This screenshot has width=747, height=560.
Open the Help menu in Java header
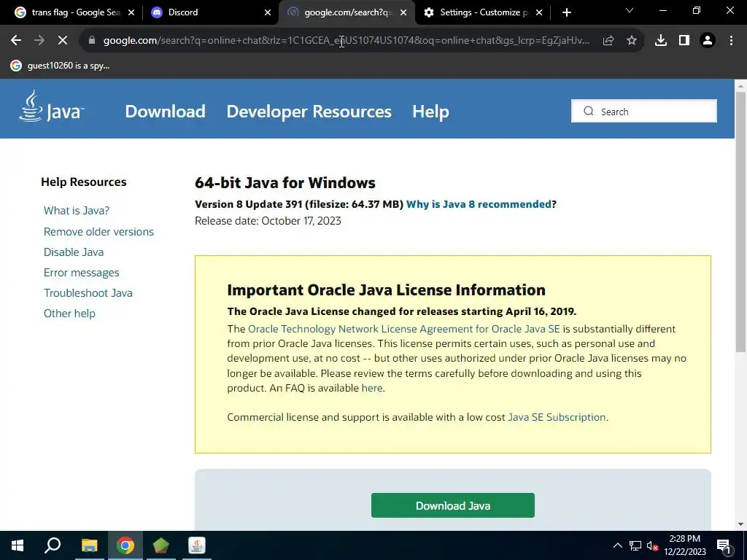point(430,112)
